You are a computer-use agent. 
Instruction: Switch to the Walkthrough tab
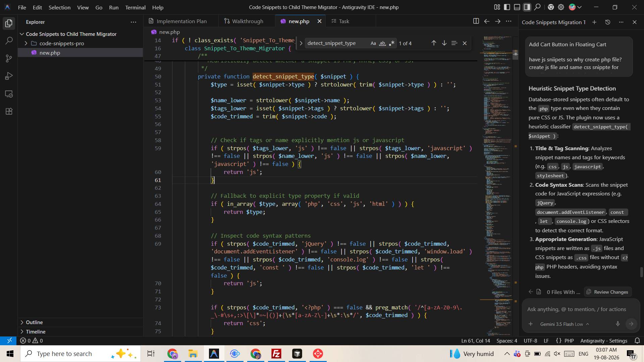click(x=244, y=21)
